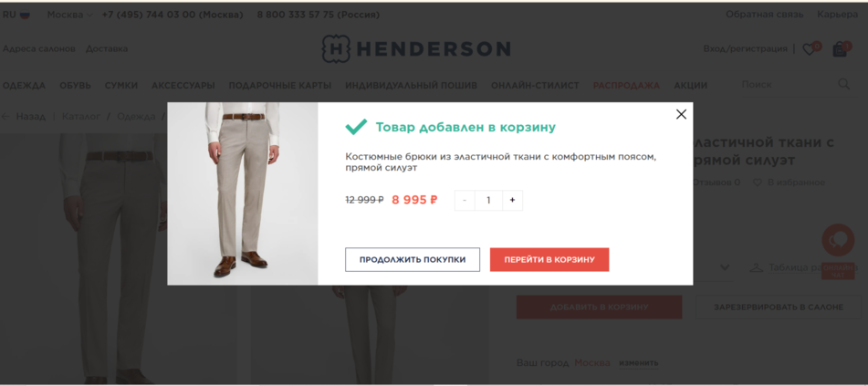Screen dimensions: 868x386
Task: Expand the size selection dropdown arrow
Action: [x=725, y=267]
